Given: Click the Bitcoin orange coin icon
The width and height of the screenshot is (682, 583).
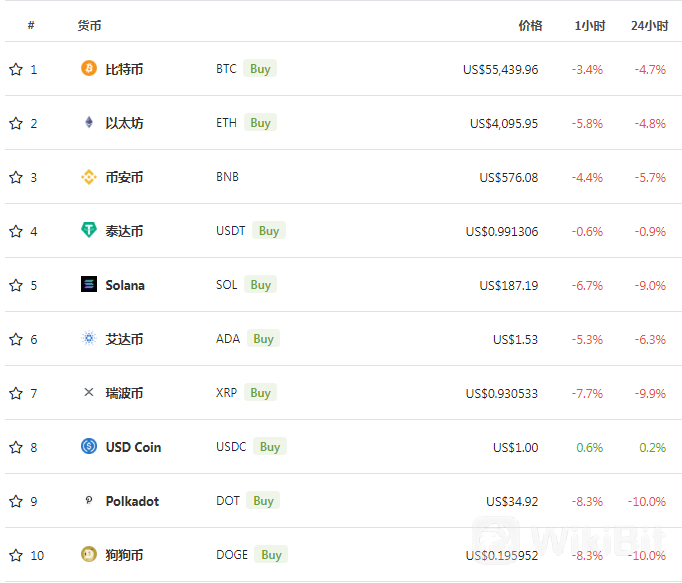Looking at the screenshot, I should [89, 68].
